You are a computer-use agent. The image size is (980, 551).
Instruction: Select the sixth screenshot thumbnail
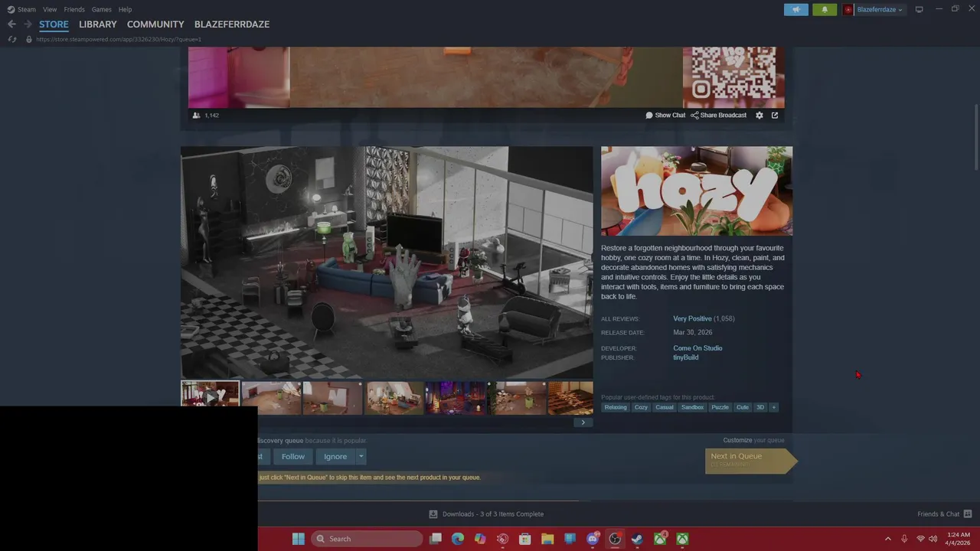pos(516,398)
